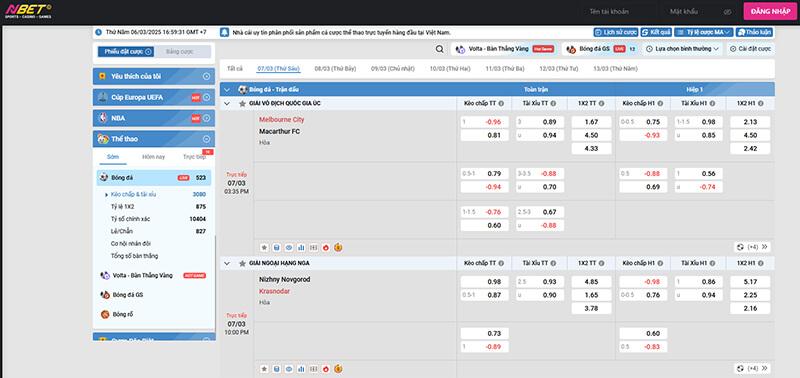Favorite the Giải Vô Địch Quốc Gia Úc league star
Viewport: 800px width, 378px height.
click(x=242, y=104)
